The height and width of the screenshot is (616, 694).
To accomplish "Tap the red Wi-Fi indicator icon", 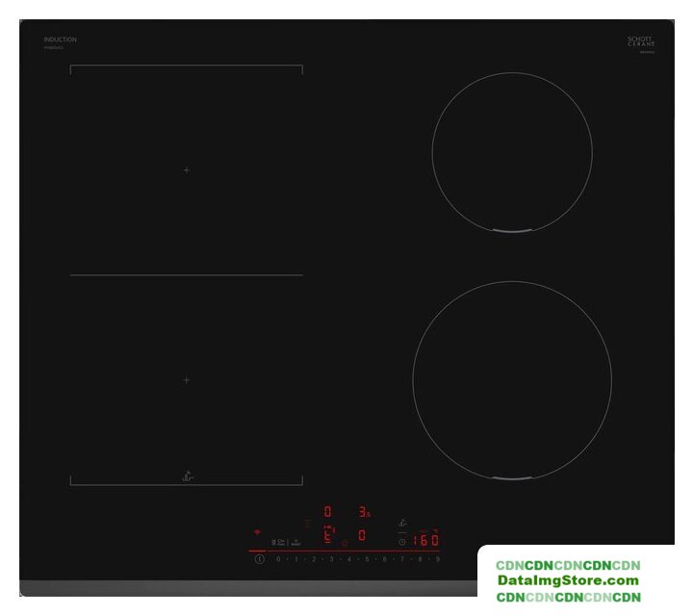I will pos(257,532).
